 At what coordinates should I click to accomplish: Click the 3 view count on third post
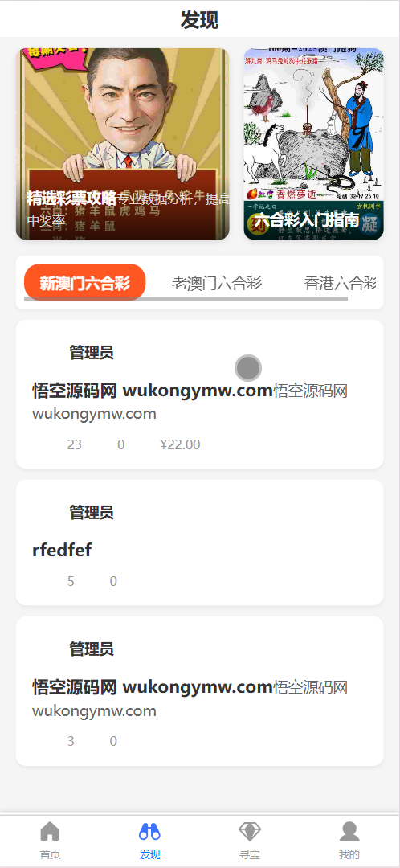click(70, 741)
